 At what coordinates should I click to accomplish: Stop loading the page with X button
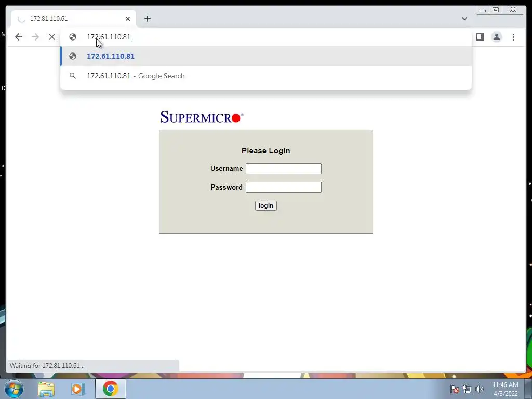coord(52,37)
